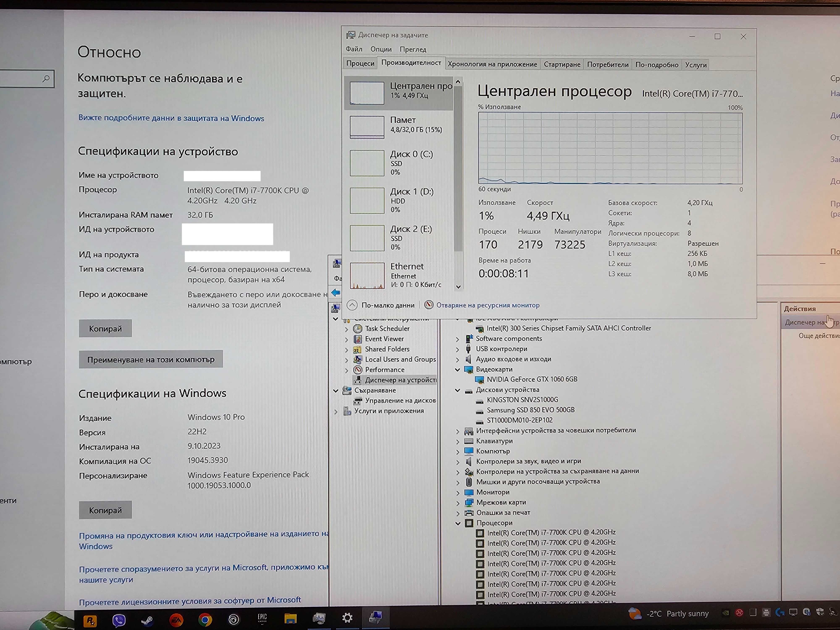Expand Услуги и приложения node
Screen dimensions: 840x630
(x=336, y=411)
